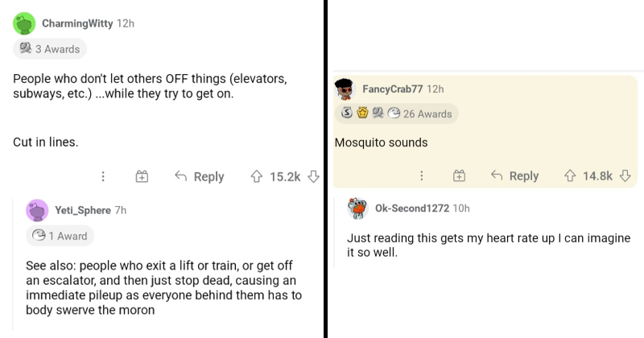This screenshot has width=644, height=338.
Task: Open Ok-Second1272's username link
Action: (412, 208)
